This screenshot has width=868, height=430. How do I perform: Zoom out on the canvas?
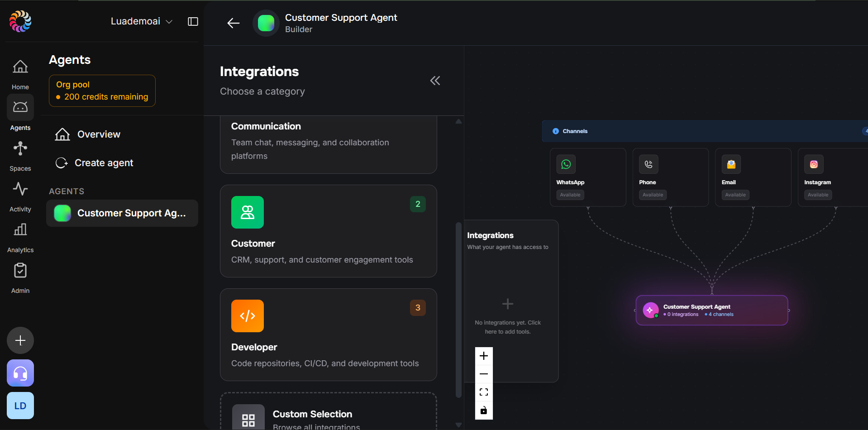tap(484, 374)
